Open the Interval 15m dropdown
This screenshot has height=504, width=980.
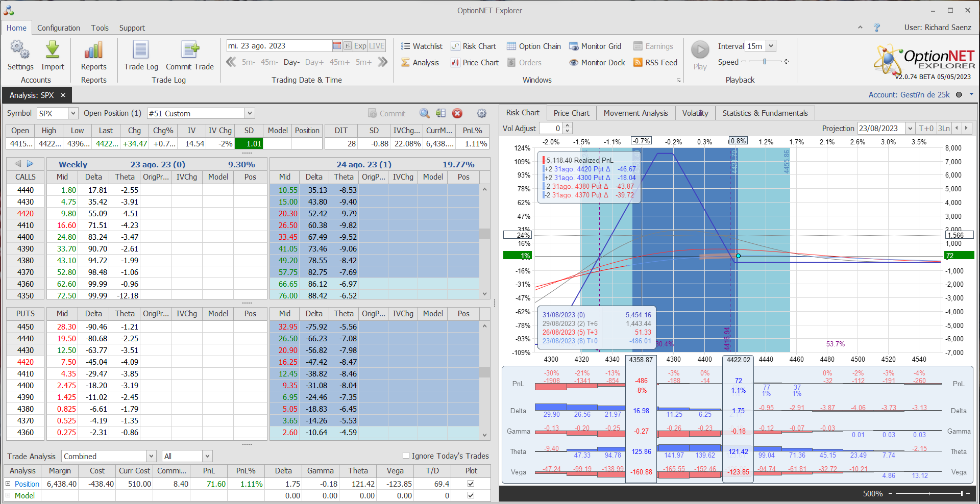tap(771, 46)
